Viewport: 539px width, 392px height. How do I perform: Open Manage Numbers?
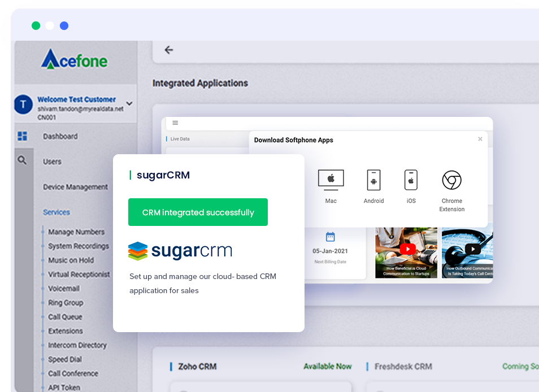point(76,232)
